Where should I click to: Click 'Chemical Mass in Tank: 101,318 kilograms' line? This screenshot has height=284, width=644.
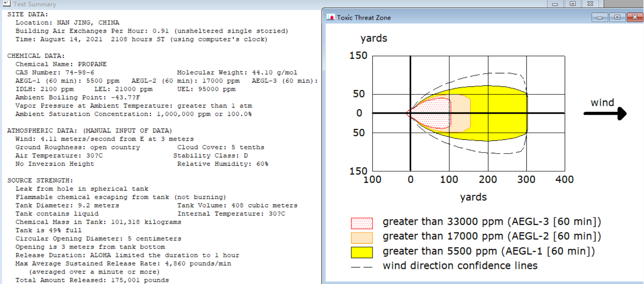point(98,222)
